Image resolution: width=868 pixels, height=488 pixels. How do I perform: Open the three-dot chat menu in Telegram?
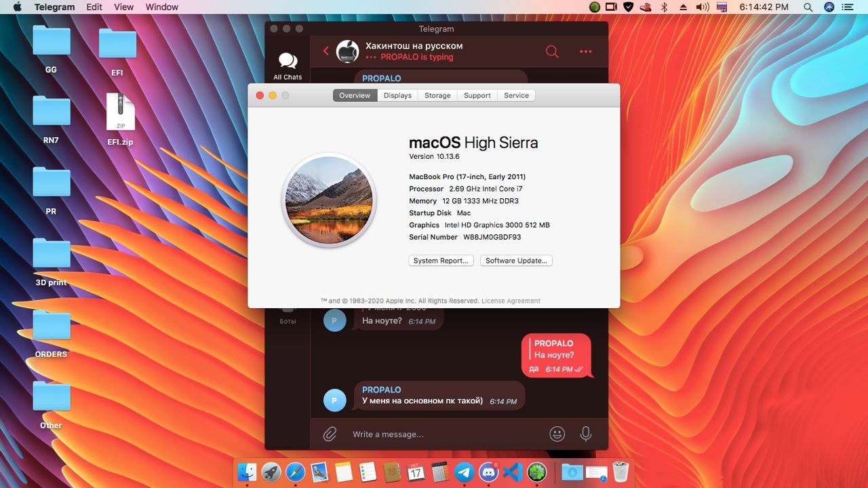pyautogui.click(x=586, y=52)
